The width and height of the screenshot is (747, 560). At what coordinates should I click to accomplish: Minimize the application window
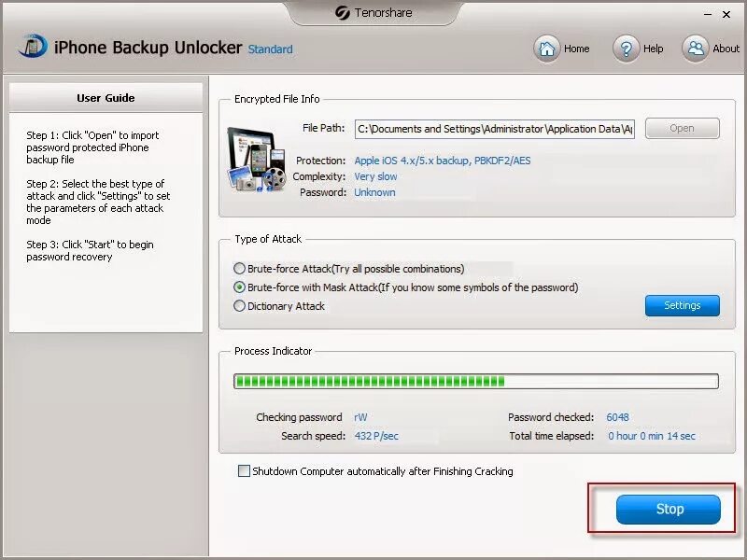tap(708, 14)
